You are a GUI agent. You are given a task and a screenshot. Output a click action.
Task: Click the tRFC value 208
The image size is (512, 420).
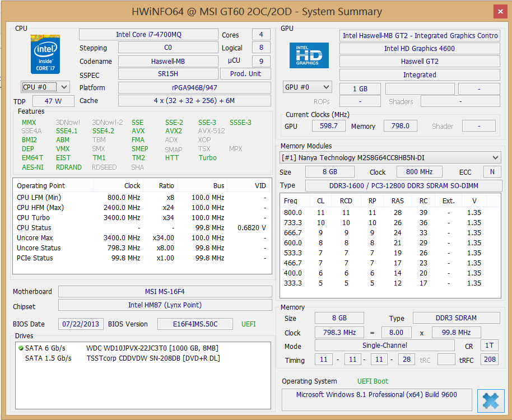tap(490, 360)
